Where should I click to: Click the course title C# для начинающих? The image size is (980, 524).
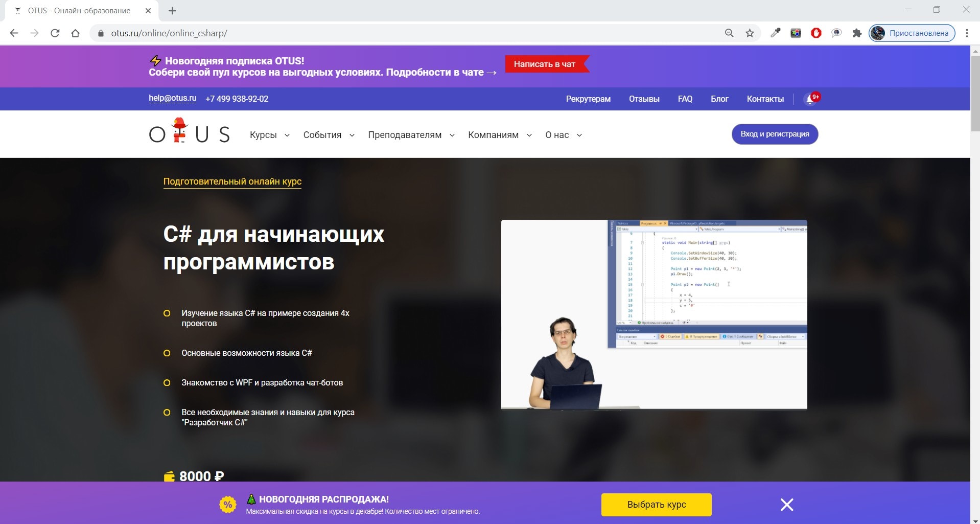(x=273, y=248)
